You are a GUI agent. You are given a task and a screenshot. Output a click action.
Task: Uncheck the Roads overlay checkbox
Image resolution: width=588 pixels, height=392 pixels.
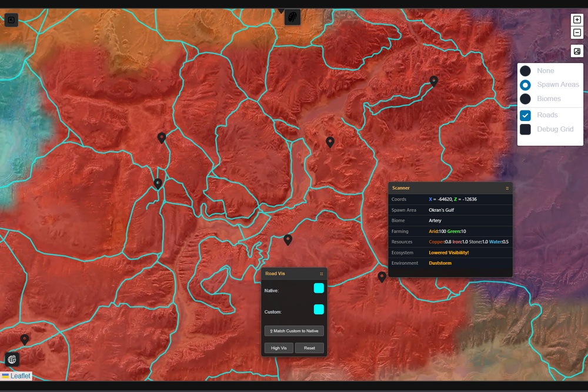point(526,115)
